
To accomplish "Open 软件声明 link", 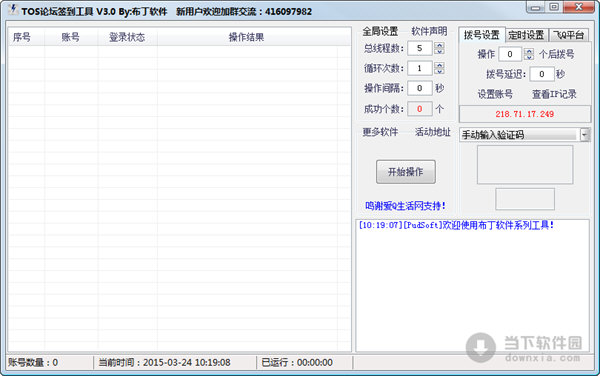I will point(429,31).
